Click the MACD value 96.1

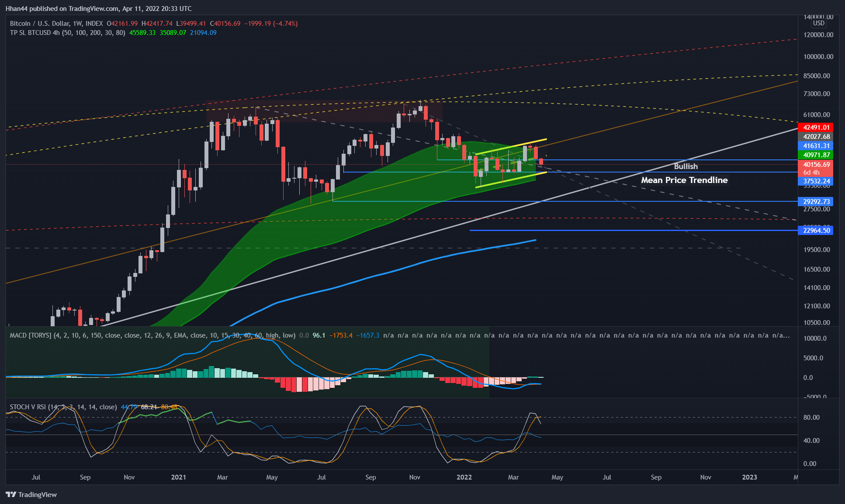[x=319, y=335]
